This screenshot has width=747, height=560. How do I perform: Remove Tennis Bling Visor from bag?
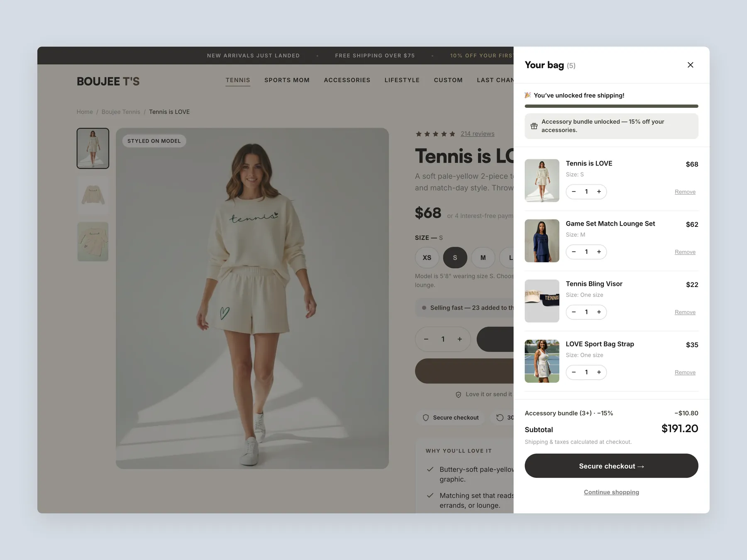[x=685, y=312]
